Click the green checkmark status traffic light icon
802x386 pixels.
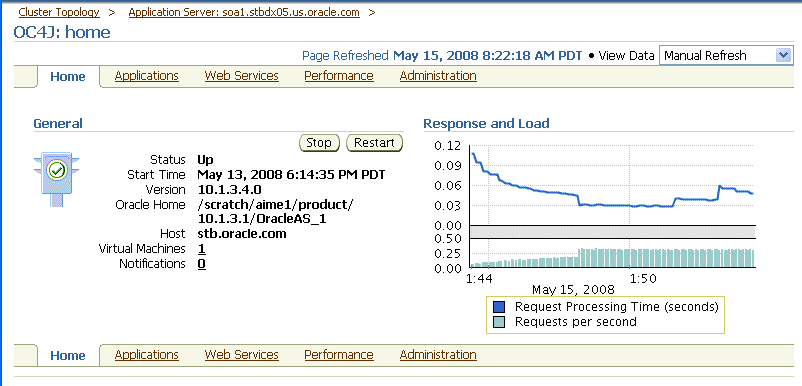coord(56,179)
